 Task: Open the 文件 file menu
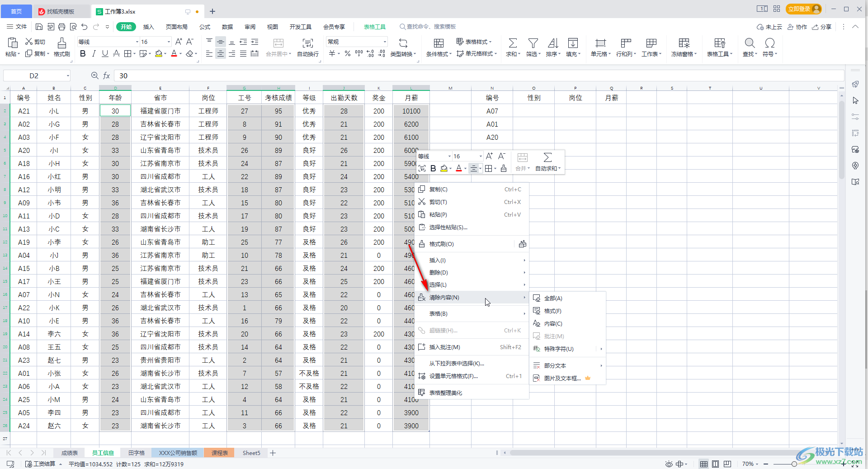click(17, 27)
